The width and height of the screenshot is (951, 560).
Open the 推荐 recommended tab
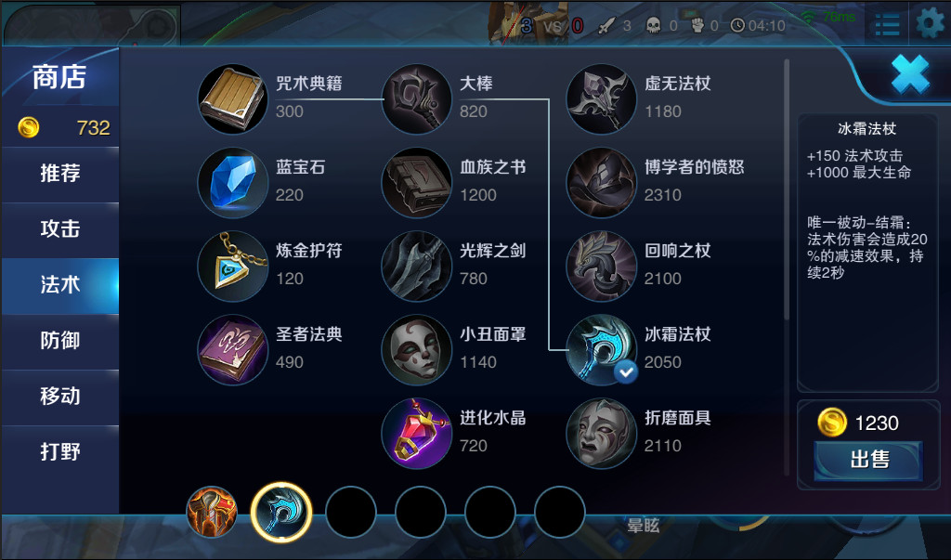point(60,174)
